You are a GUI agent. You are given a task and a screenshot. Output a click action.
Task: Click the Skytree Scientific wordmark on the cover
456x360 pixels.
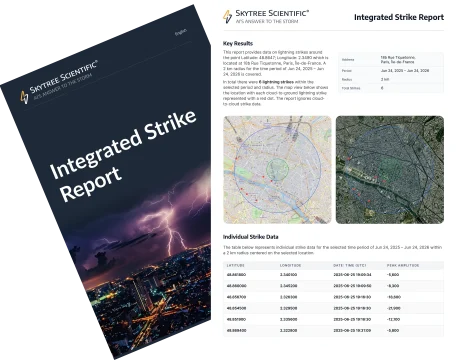coord(63,77)
